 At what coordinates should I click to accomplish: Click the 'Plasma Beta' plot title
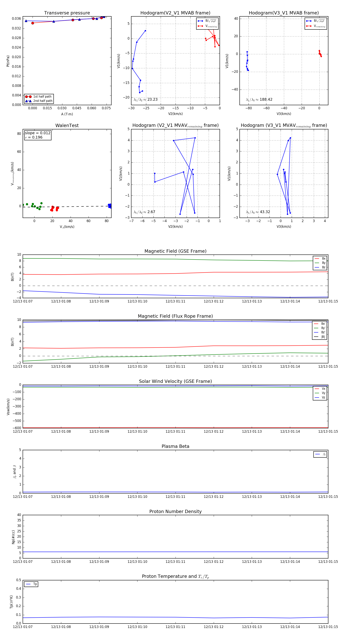[x=175, y=447]
